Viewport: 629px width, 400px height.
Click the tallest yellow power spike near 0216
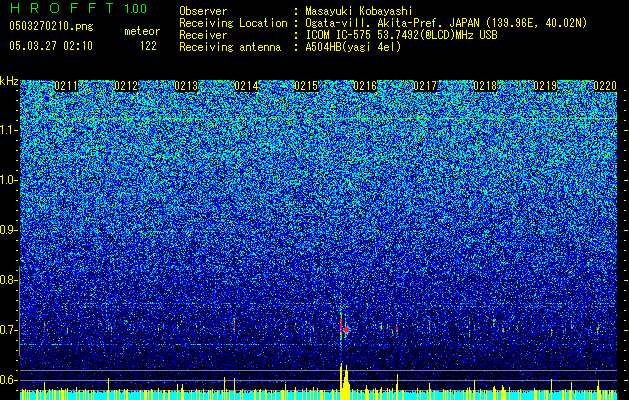[341, 381]
